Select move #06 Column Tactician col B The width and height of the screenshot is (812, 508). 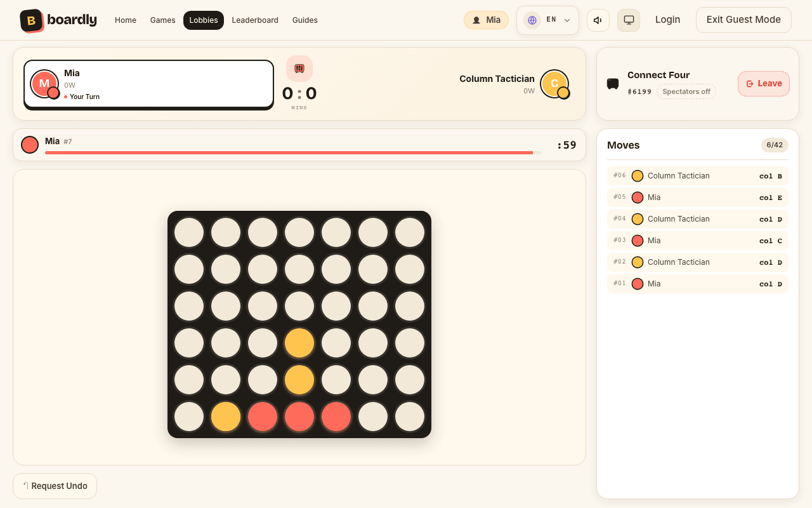pos(698,176)
